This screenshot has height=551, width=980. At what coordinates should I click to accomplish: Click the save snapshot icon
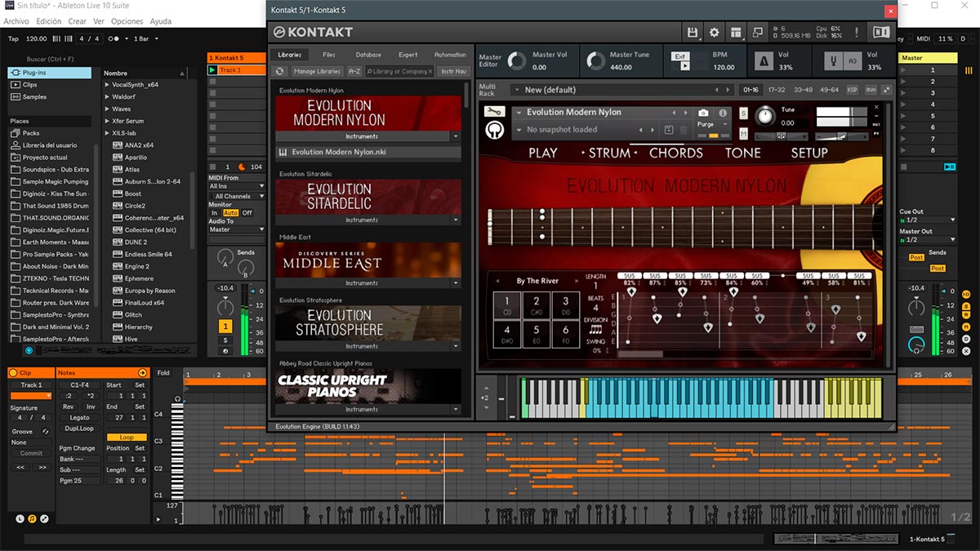coord(668,130)
